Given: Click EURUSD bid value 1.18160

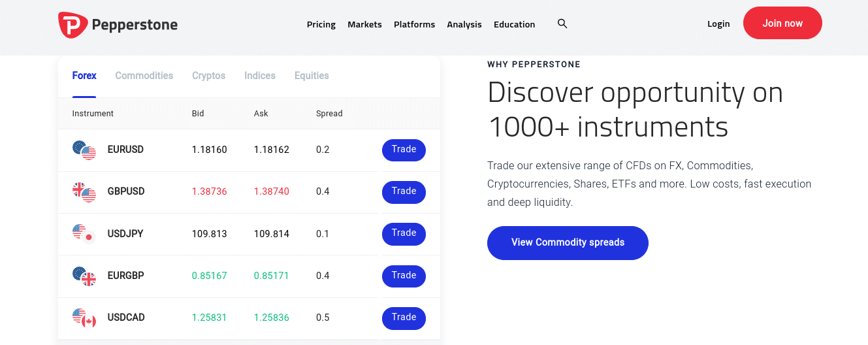Looking at the screenshot, I should click(x=210, y=150).
